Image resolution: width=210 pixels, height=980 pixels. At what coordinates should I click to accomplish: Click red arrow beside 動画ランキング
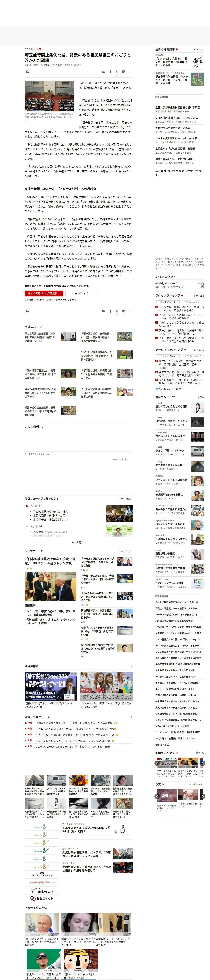click(x=177, y=752)
